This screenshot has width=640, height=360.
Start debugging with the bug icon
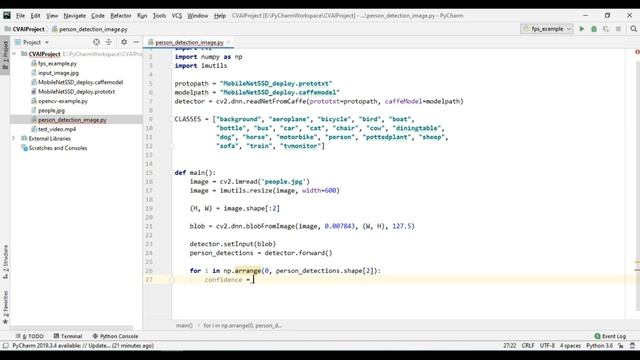click(594, 29)
